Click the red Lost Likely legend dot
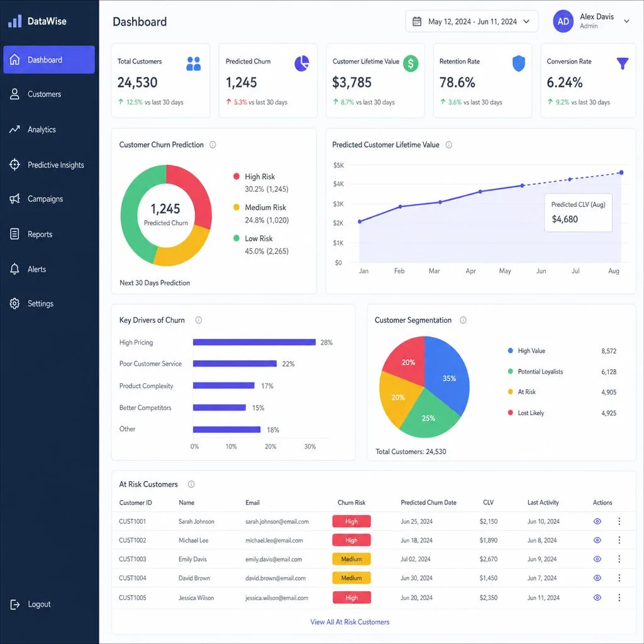Image resolution: width=644 pixels, height=644 pixels. [510, 413]
